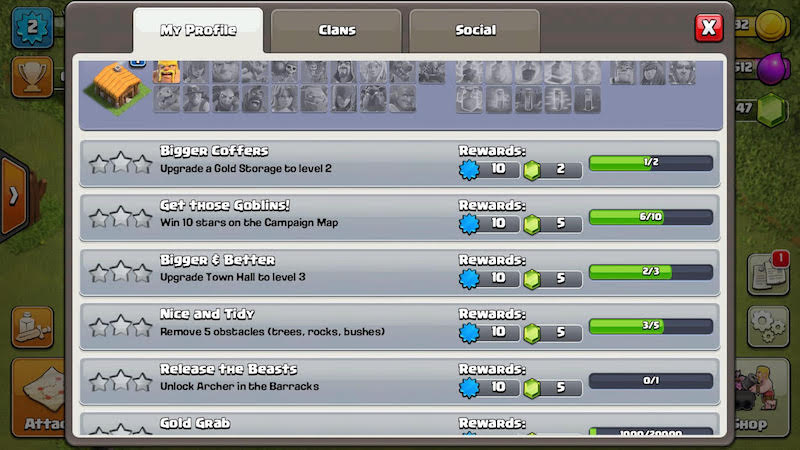Click the Nice and Tidy achievement stars

[120, 326]
